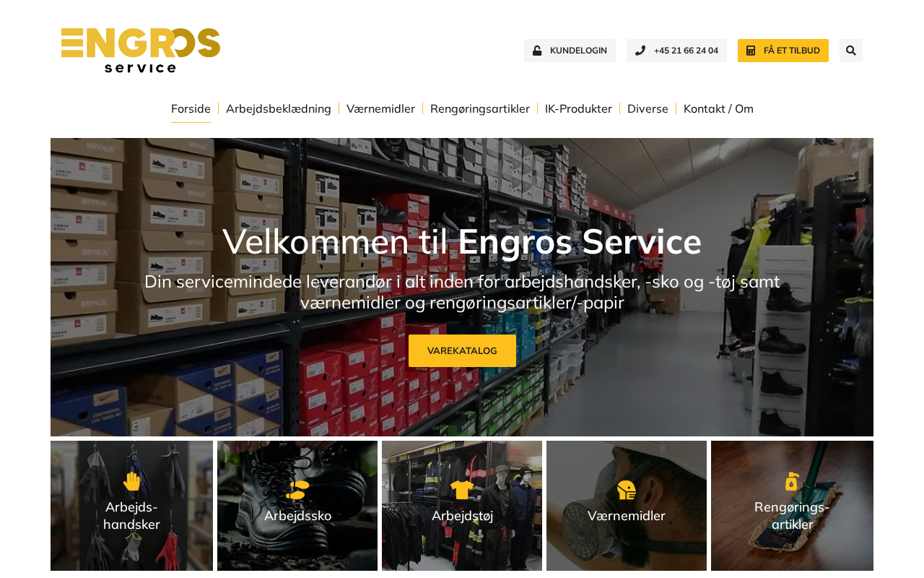Click the mask head icon above Værnemidler
Screen dimensions: 924x578
coord(627,490)
